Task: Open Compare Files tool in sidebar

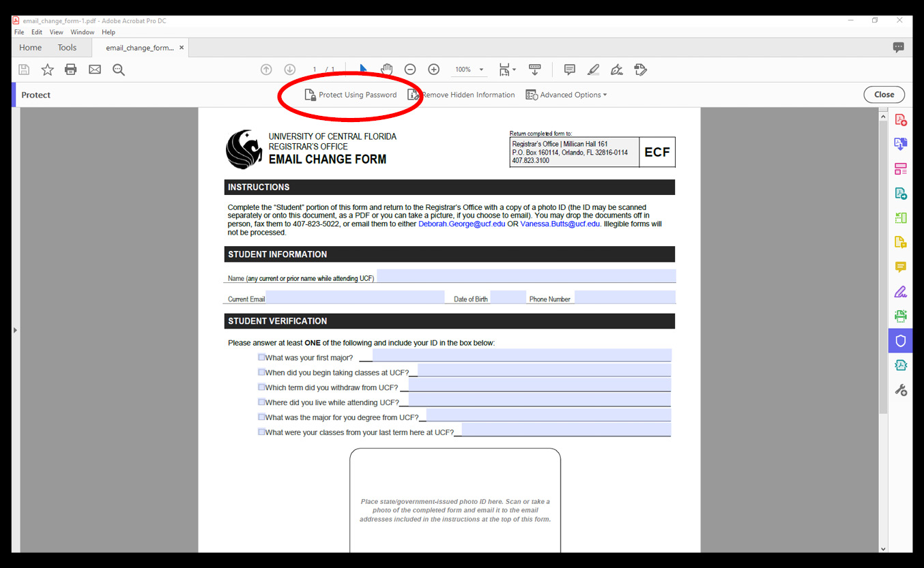Action: click(x=901, y=365)
